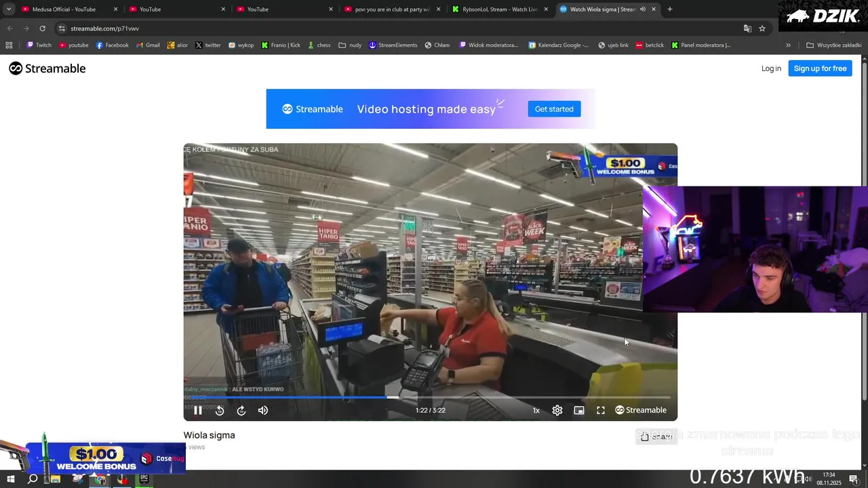Enter fullscreen on the video player
Viewport: 868px width, 488px height.
point(601,410)
